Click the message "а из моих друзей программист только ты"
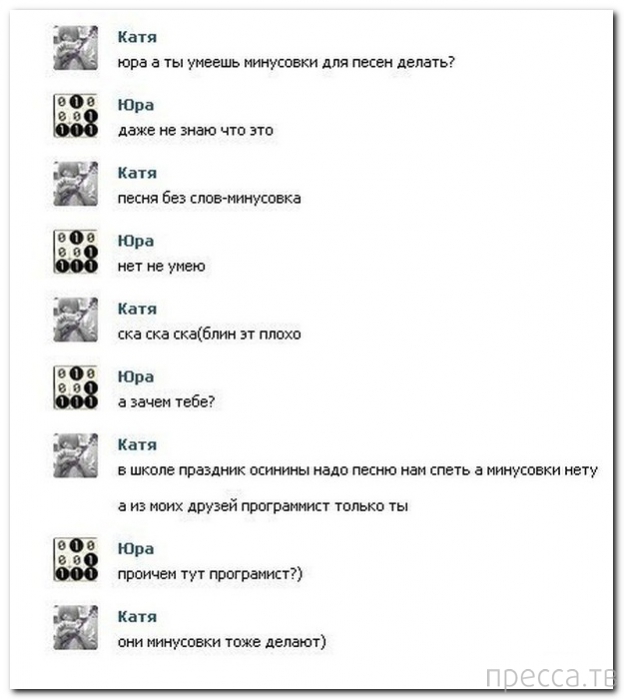This screenshot has width=624, height=700. [x=263, y=506]
